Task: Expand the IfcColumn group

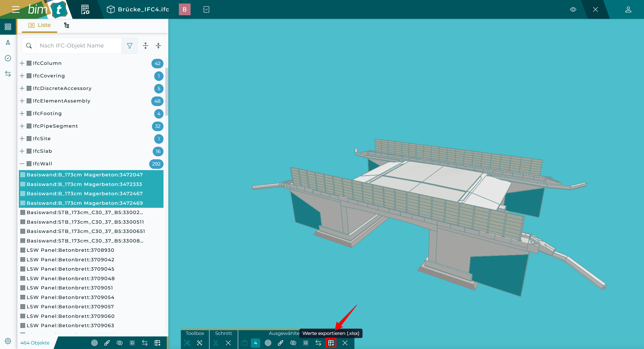Action: pos(22,63)
